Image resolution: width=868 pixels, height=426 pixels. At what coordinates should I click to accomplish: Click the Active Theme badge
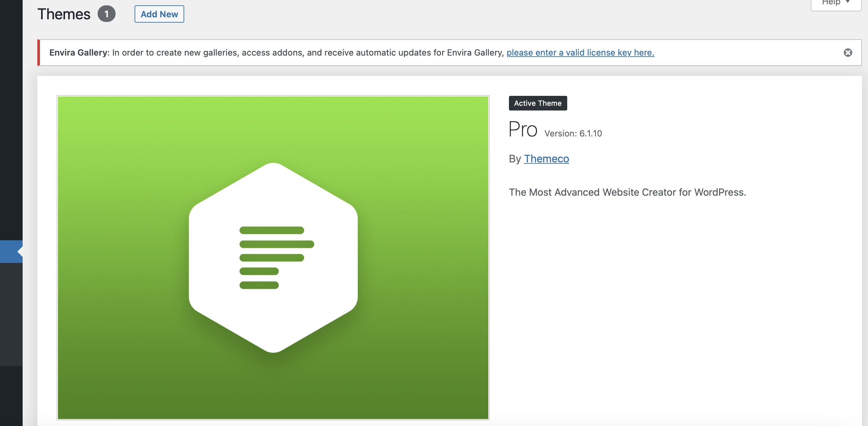pyautogui.click(x=538, y=103)
